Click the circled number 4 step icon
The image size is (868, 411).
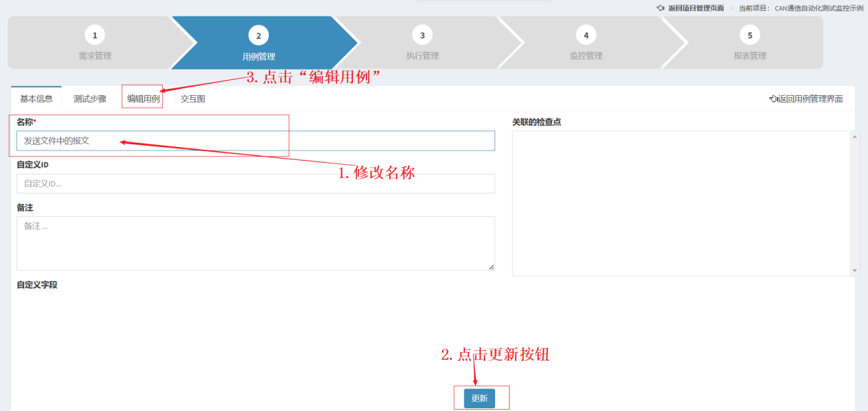tap(586, 35)
